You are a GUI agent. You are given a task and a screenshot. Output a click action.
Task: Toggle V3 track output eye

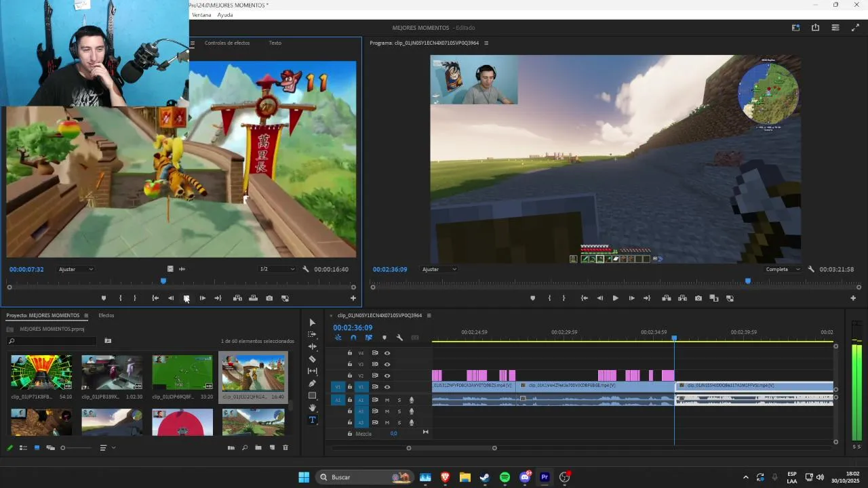point(387,364)
